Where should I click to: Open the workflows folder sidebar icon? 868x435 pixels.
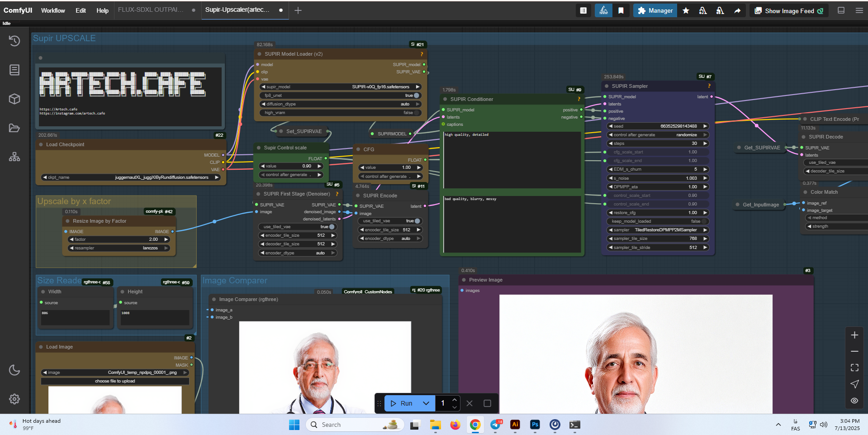tap(14, 128)
